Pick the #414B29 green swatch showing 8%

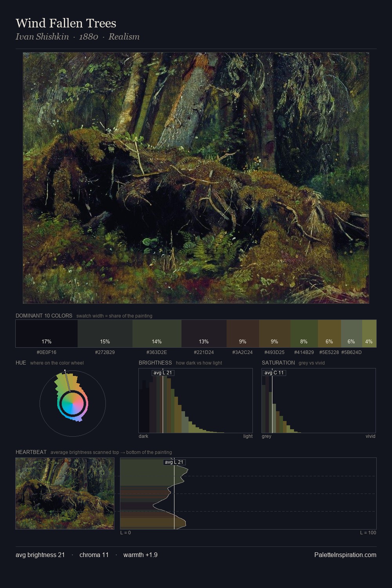(304, 334)
